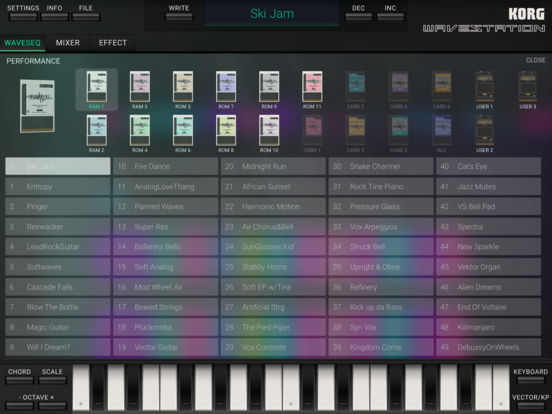The height and width of the screenshot is (414, 552).
Task: Toggle the KEYBOARD view button
Action: pos(531,380)
